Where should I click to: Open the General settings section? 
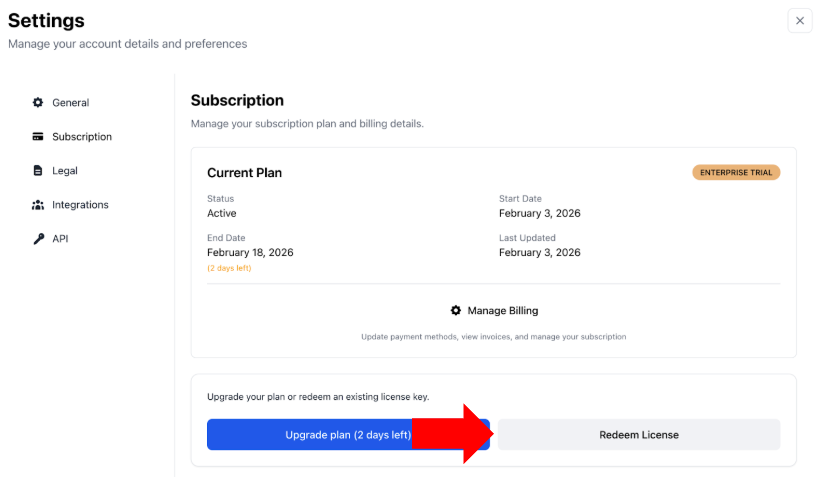(x=70, y=103)
